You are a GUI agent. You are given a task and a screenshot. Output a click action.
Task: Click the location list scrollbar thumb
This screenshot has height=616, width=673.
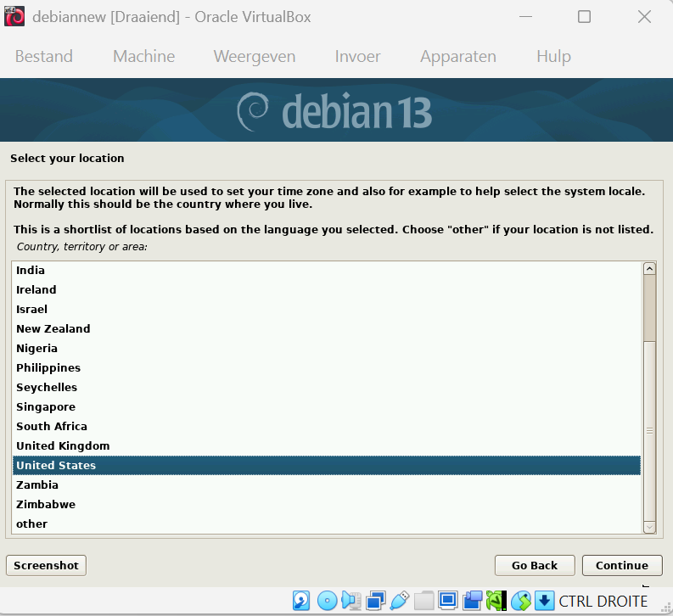[x=649, y=431]
